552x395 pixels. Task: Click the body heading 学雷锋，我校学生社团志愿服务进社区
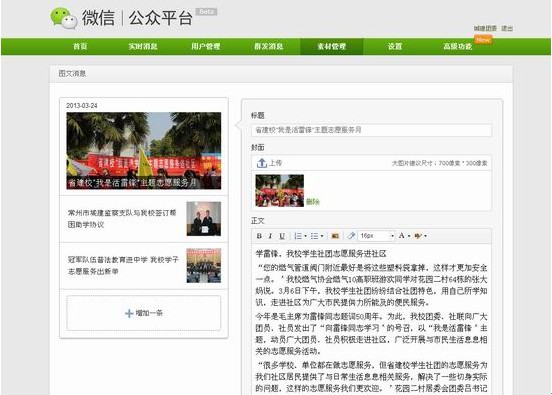pyautogui.click(x=321, y=253)
